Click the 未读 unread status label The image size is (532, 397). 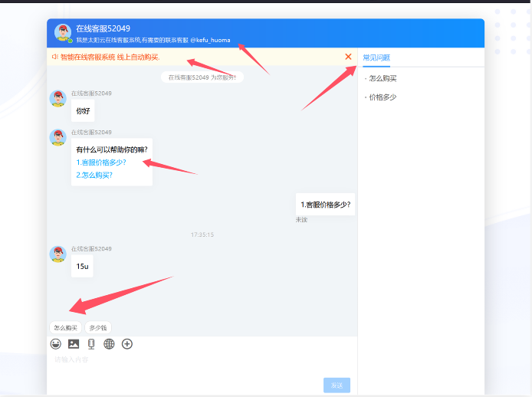click(x=301, y=220)
